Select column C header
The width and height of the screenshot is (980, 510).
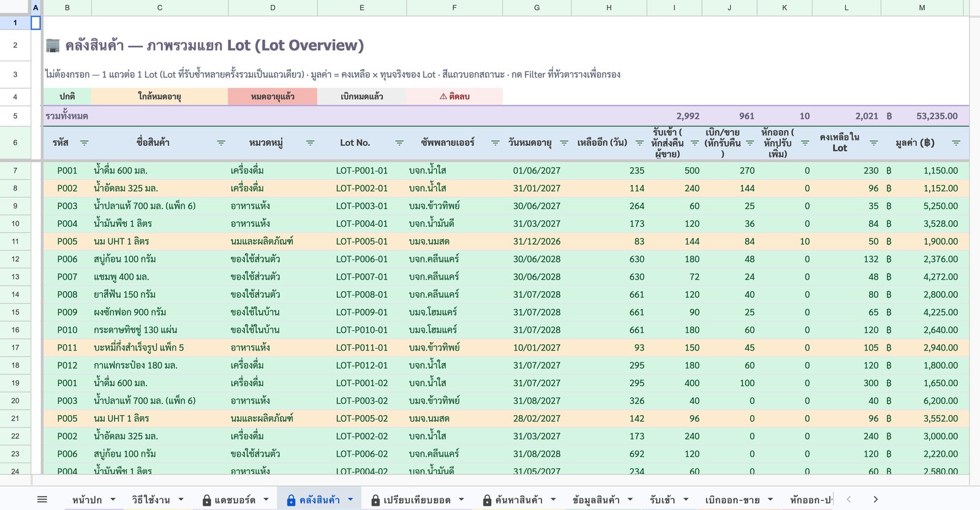[x=160, y=7]
